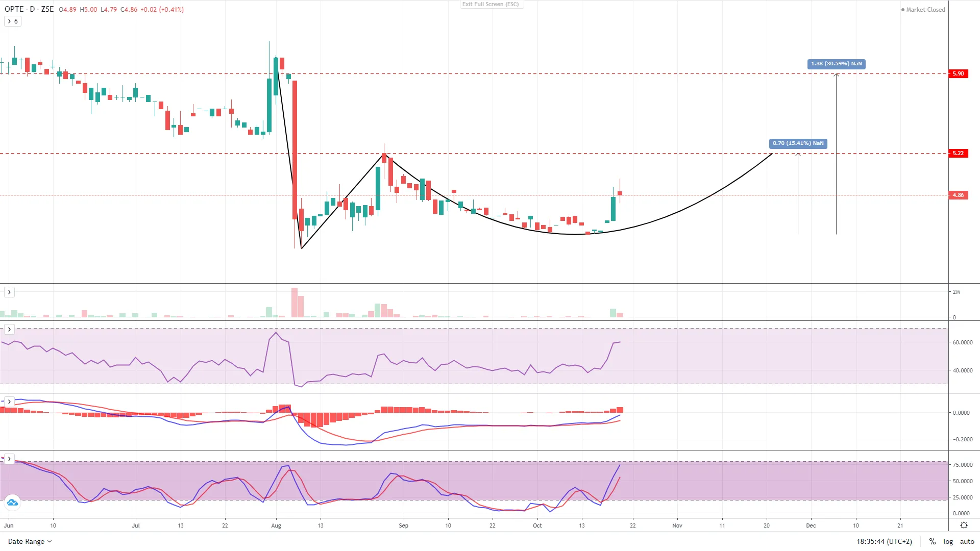
Task: Select the 5.90 price level label
Action: coord(958,73)
